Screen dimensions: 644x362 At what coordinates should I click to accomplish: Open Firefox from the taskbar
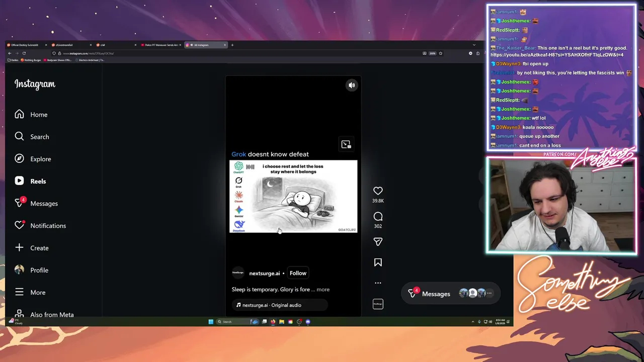click(x=273, y=322)
